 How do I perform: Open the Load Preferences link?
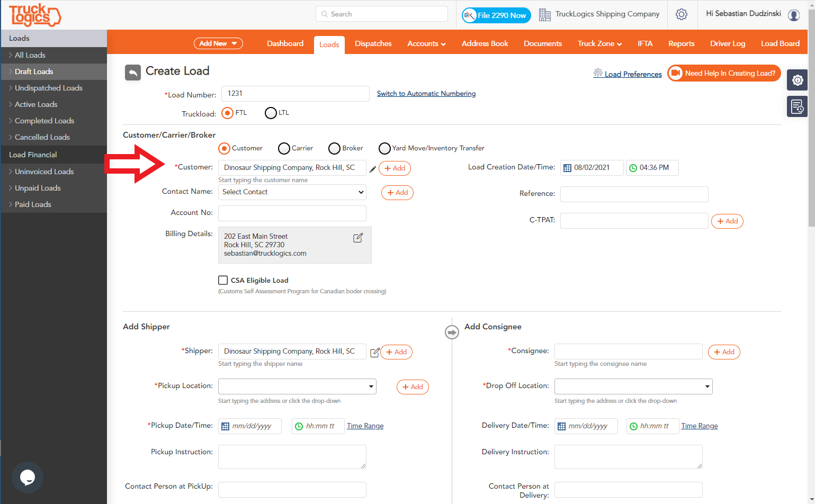[633, 74]
